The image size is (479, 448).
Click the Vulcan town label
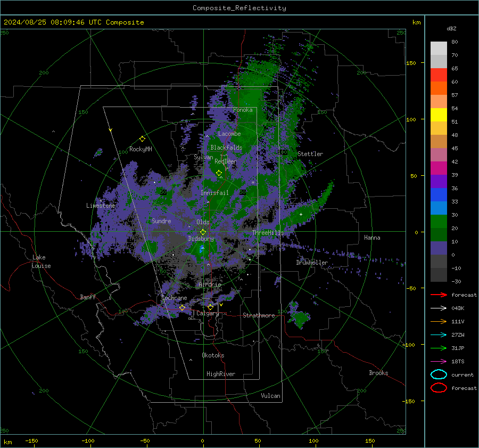(x=270, y=396)
